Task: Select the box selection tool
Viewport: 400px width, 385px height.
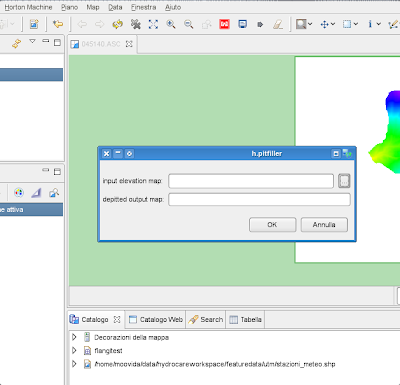Action: coord(347,24)
